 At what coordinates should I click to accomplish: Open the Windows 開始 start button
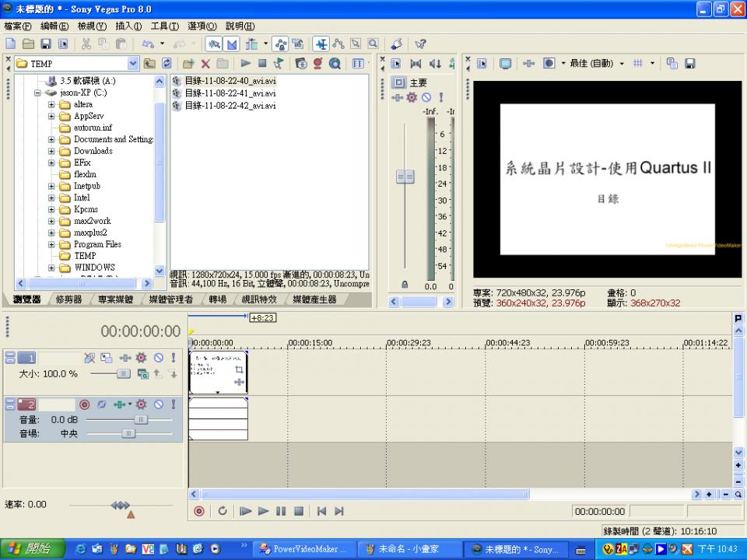pos(28,549)
